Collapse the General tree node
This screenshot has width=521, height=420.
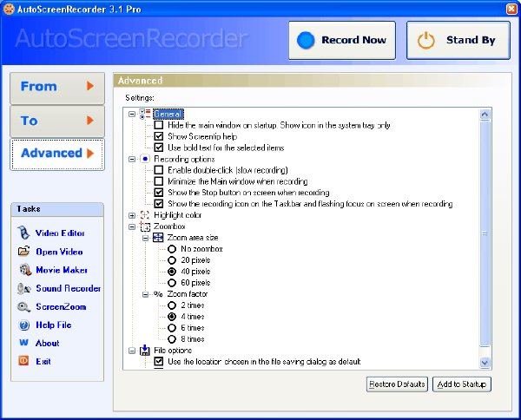click(x=132, y=114)
